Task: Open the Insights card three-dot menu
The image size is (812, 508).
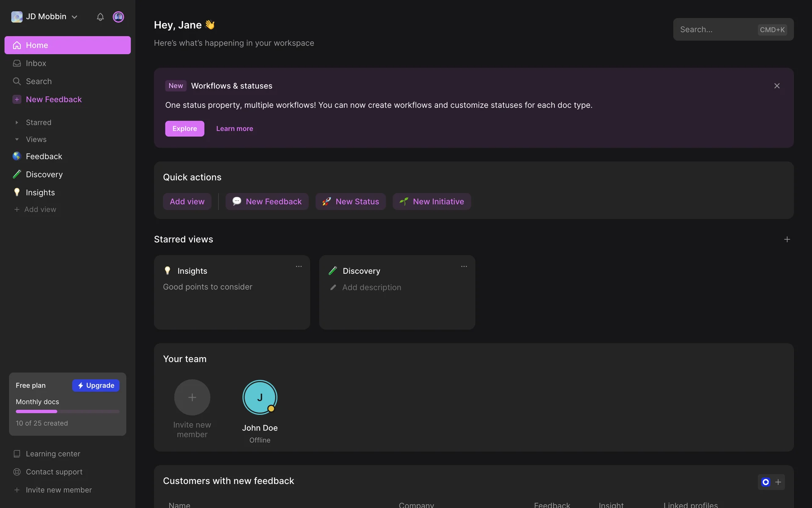Action: point(299,267)
